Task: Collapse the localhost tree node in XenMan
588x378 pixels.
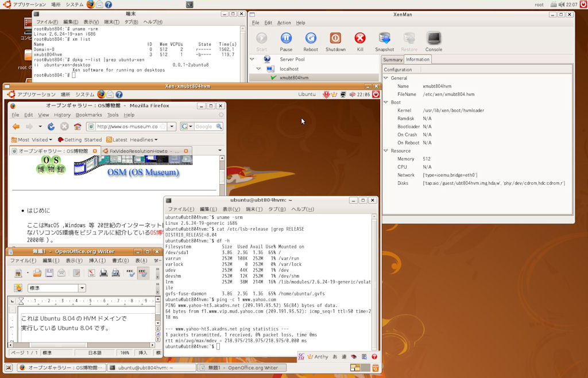Action: (x=258, y=69)
